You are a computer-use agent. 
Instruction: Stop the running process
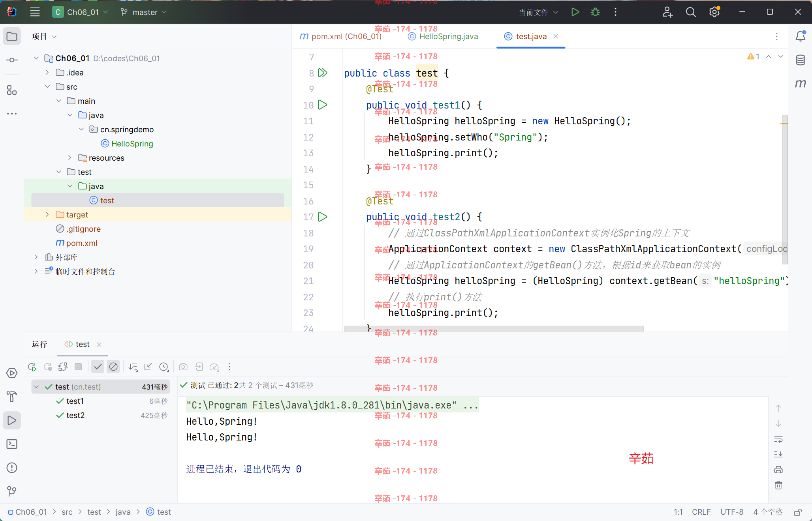[x=78, y=367]
